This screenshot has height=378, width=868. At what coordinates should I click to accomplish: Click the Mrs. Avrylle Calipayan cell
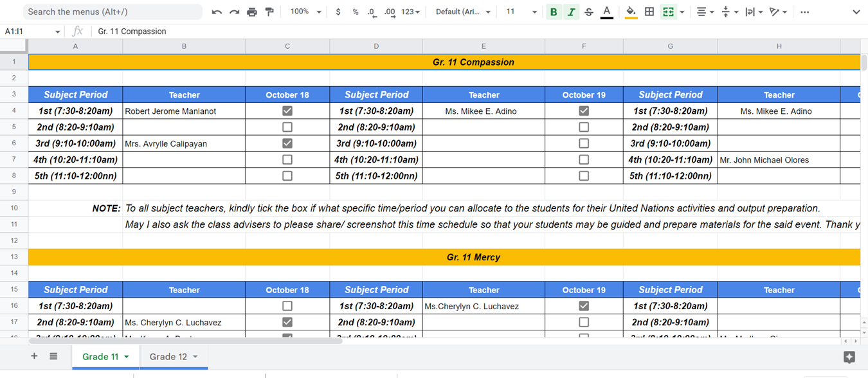pos(184,143)
